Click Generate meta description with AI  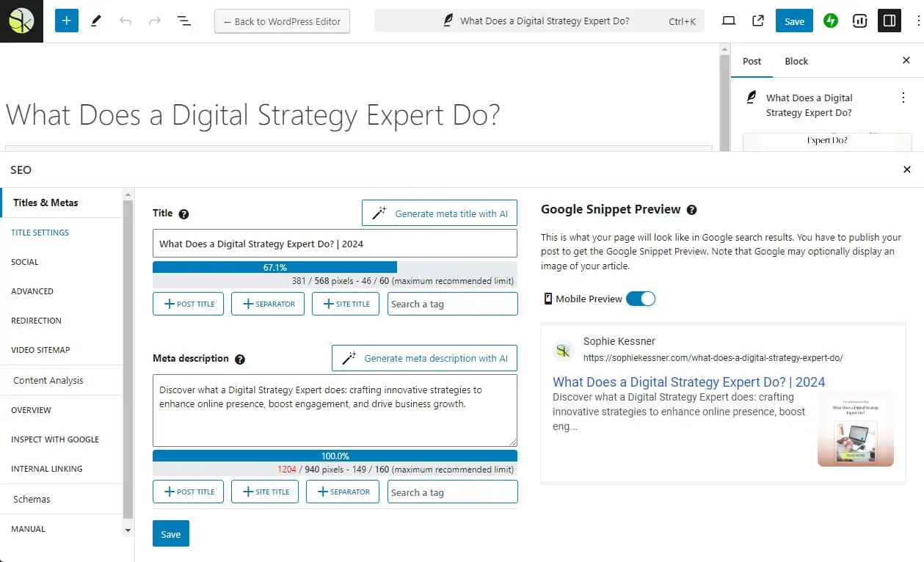pos(424,358)
